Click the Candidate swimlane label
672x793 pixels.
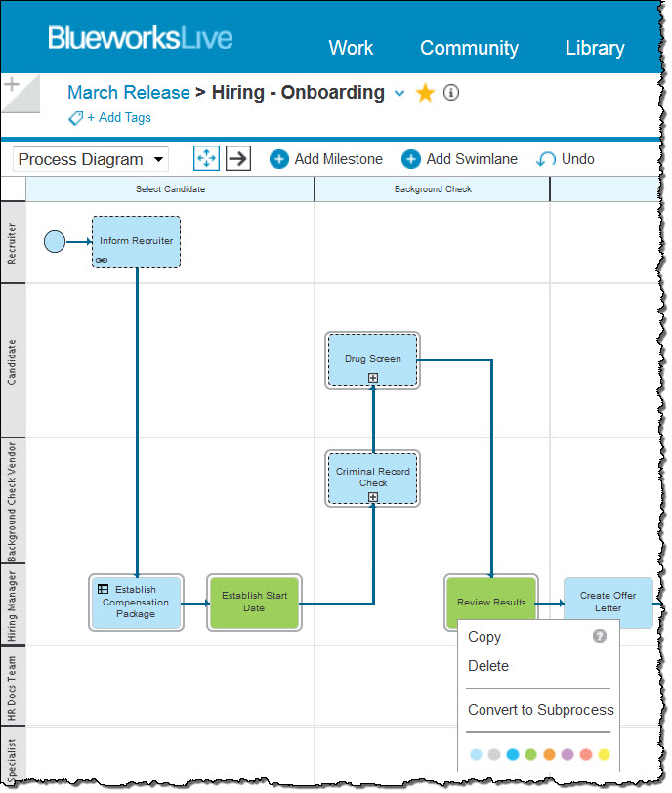coord(12,361)
